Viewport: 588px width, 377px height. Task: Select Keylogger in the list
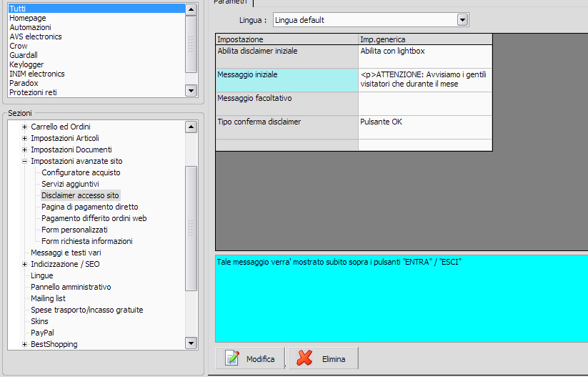point(96,64)
